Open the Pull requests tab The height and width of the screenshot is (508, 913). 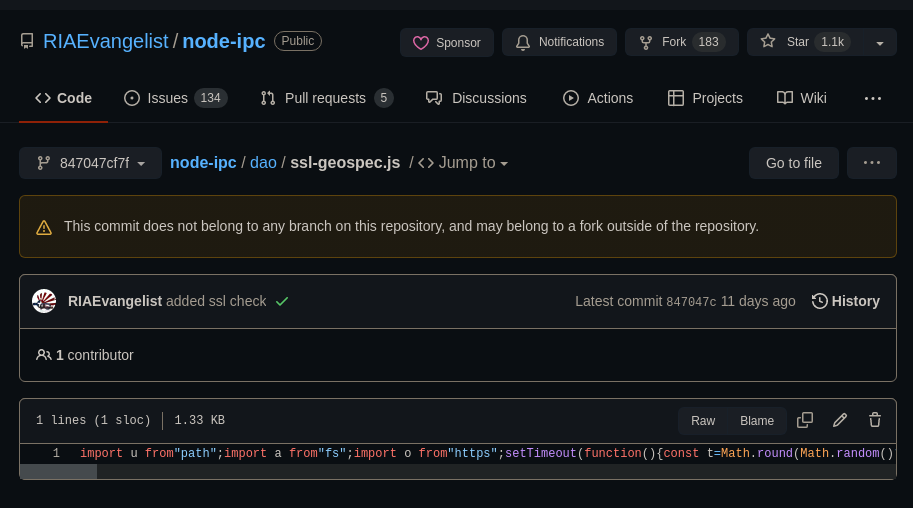pos(327,98)
